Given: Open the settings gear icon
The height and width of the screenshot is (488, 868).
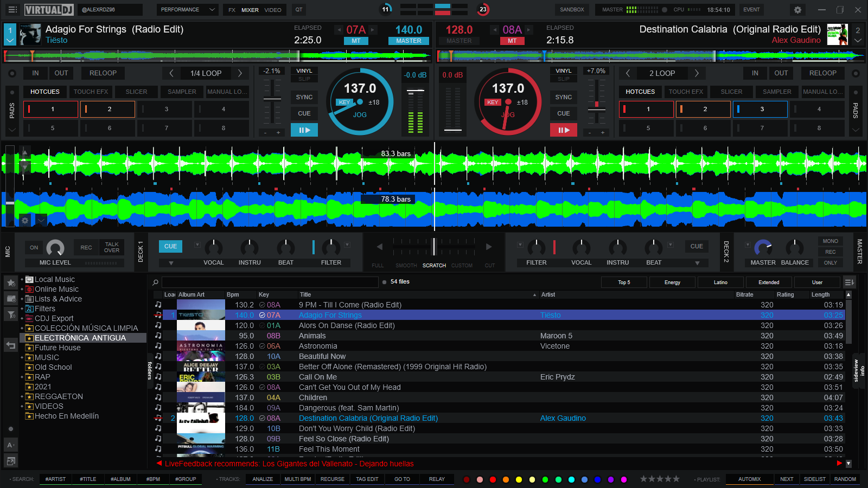Looking at the screenshot, I should click(x=797, y=10).
